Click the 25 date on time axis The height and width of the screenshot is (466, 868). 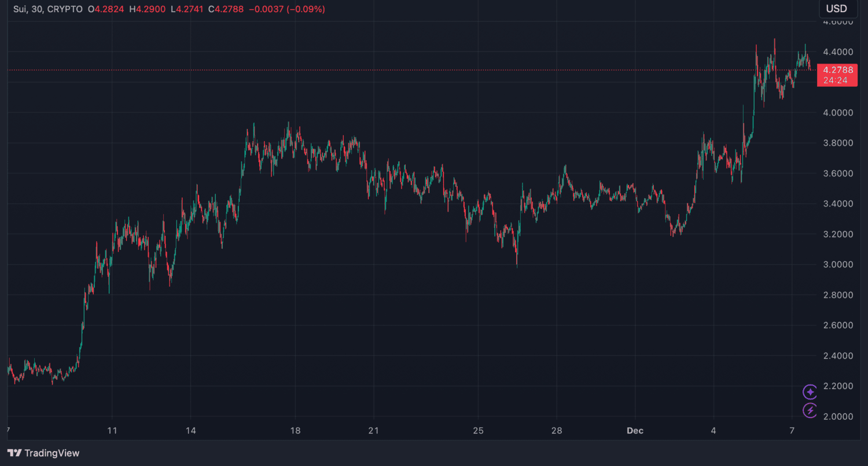[478, 431]
